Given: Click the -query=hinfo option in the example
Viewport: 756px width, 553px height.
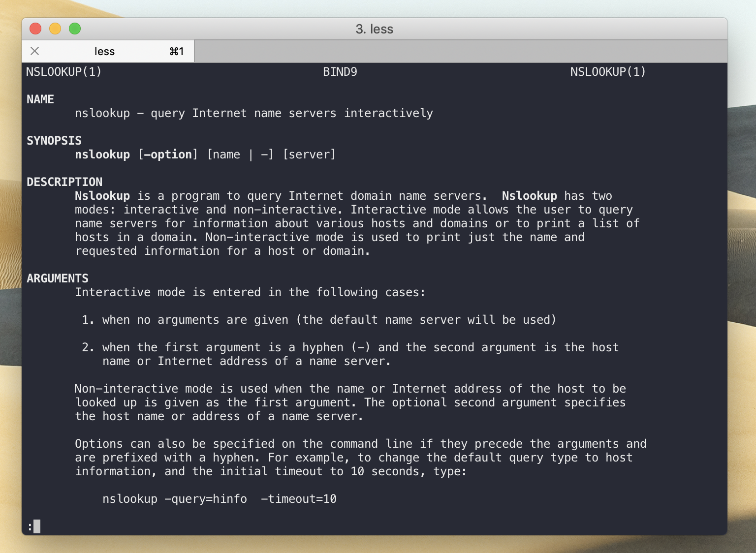Looking at the screenshot, I should click(206, 499).
